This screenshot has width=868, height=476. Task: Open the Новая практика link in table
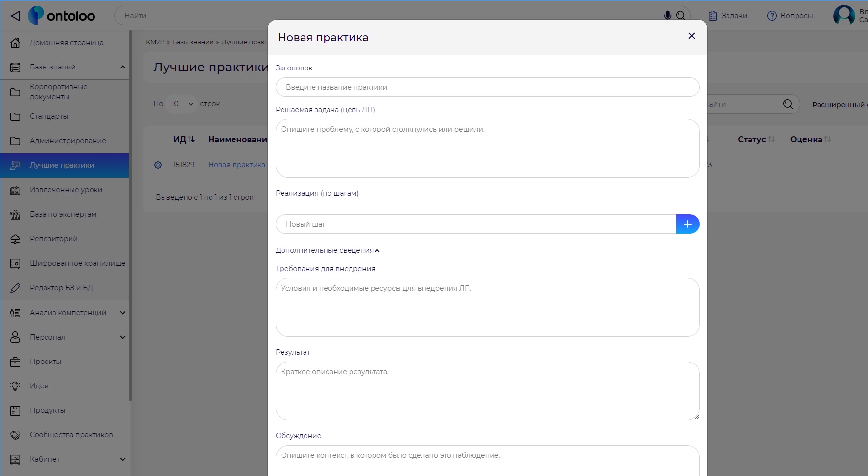[x=236, y=165]
